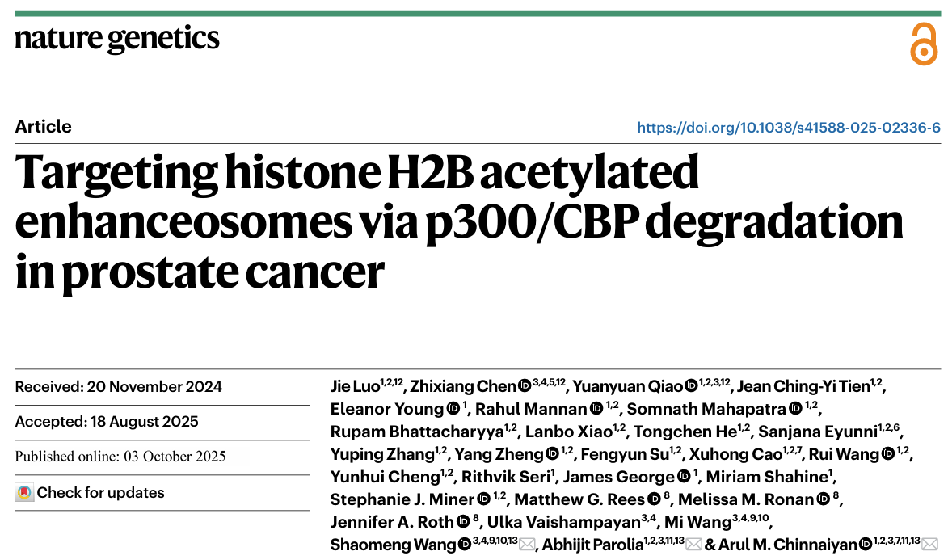Click Rahul Mannan's ORCID icon
The height and width of the screenshot is (560, 948).
tap(596, 409)
